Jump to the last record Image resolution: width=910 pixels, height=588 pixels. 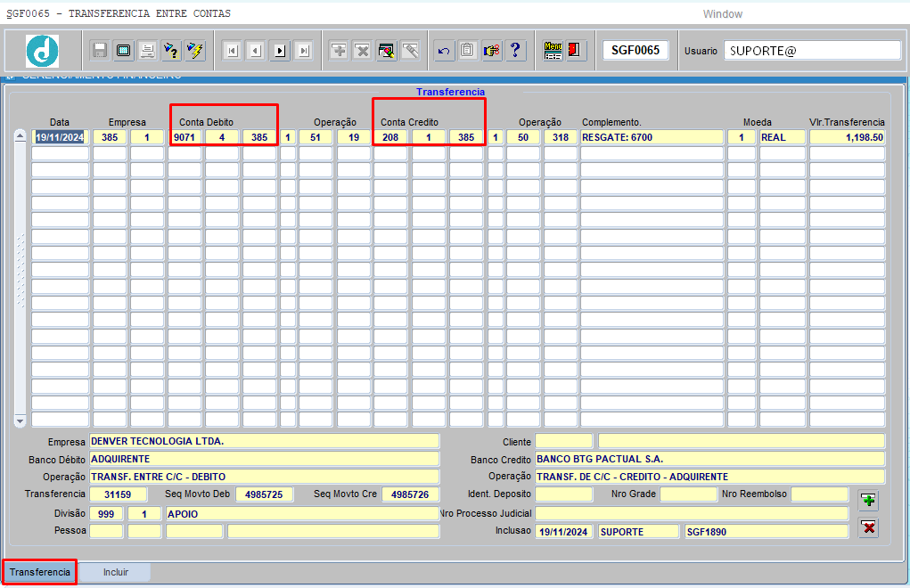(x=304, y=51)
